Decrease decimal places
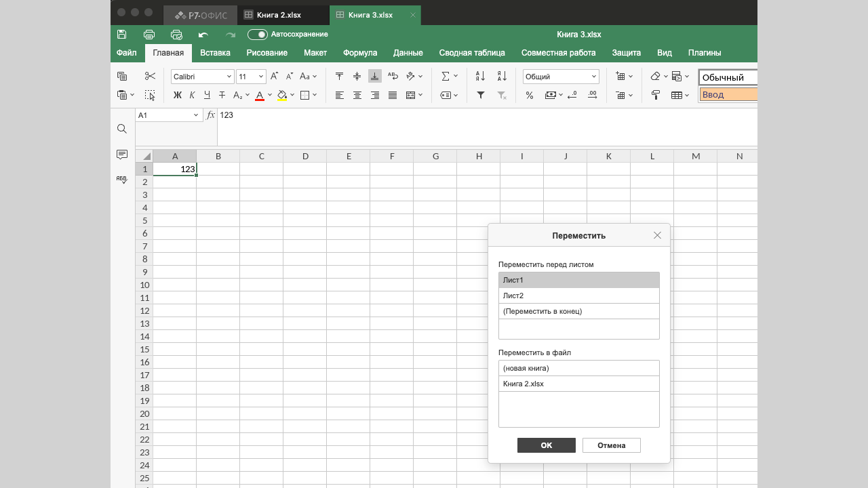 click(572, 96)
